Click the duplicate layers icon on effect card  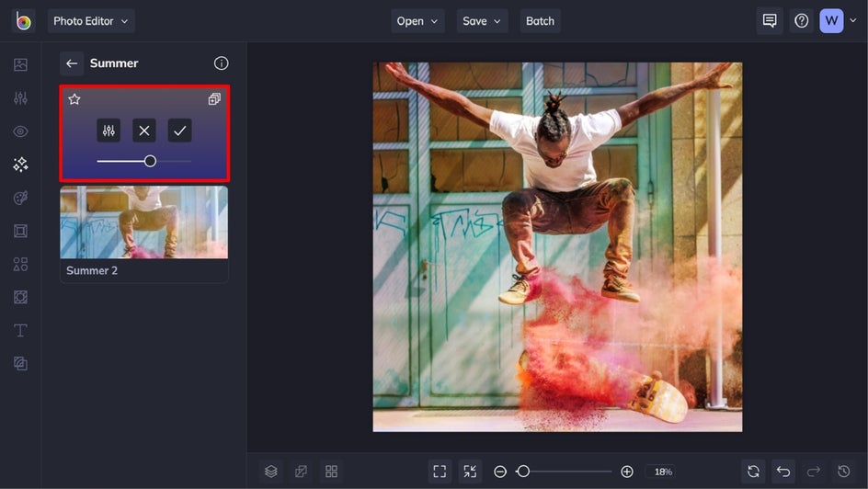214,99
